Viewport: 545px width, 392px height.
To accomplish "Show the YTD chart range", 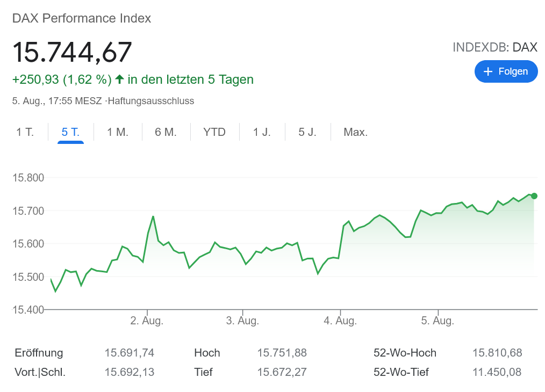I will pos(214,132).
